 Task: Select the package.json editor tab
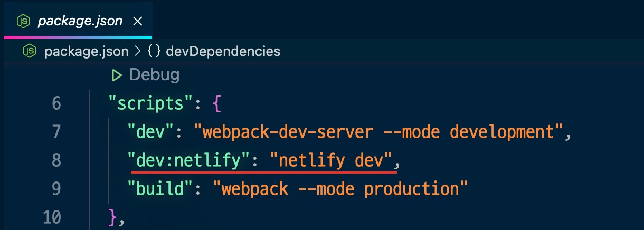[x=79, y=21]
